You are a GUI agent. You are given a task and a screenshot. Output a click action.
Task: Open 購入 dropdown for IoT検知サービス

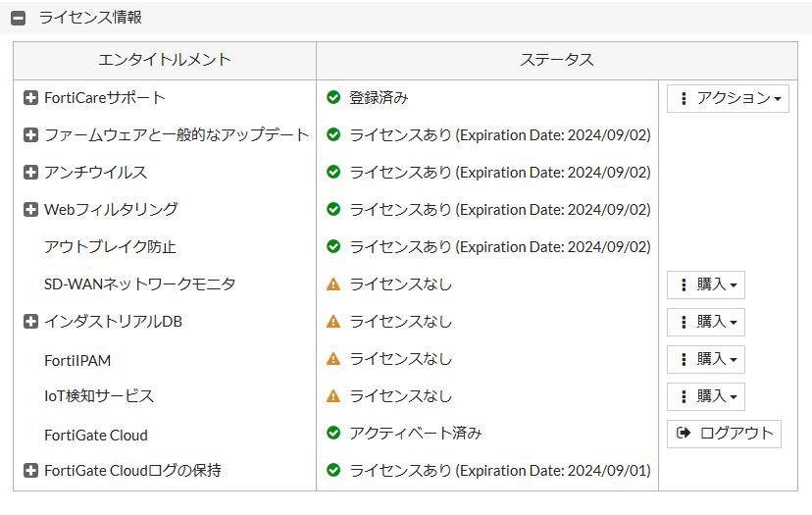pyautogui.click(x=705, y=396)
